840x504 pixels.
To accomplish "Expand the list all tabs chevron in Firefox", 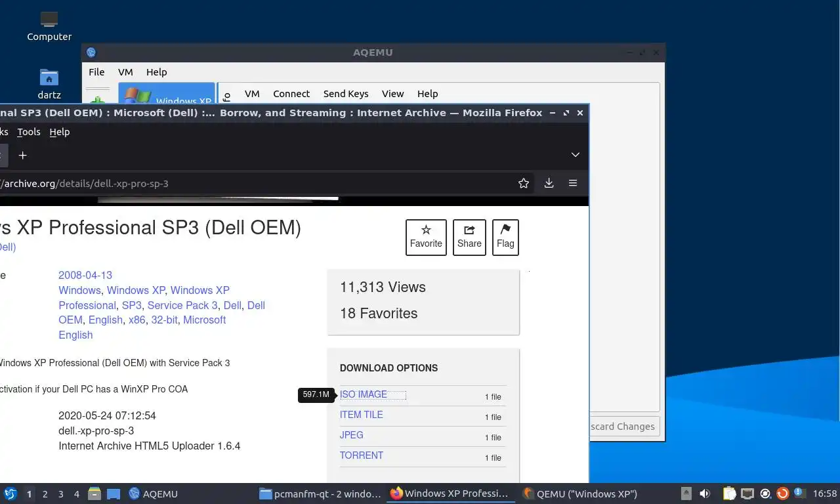I will tap(575, 155).
